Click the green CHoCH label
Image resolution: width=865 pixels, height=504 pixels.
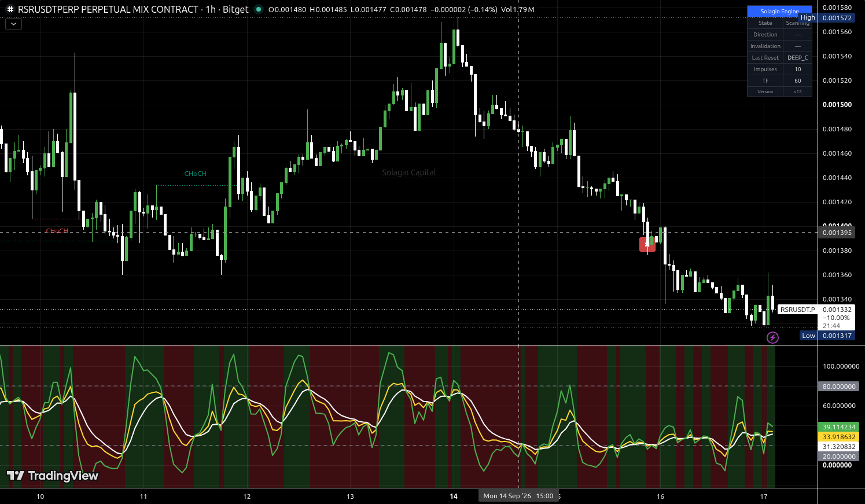(x=195, y=174)
